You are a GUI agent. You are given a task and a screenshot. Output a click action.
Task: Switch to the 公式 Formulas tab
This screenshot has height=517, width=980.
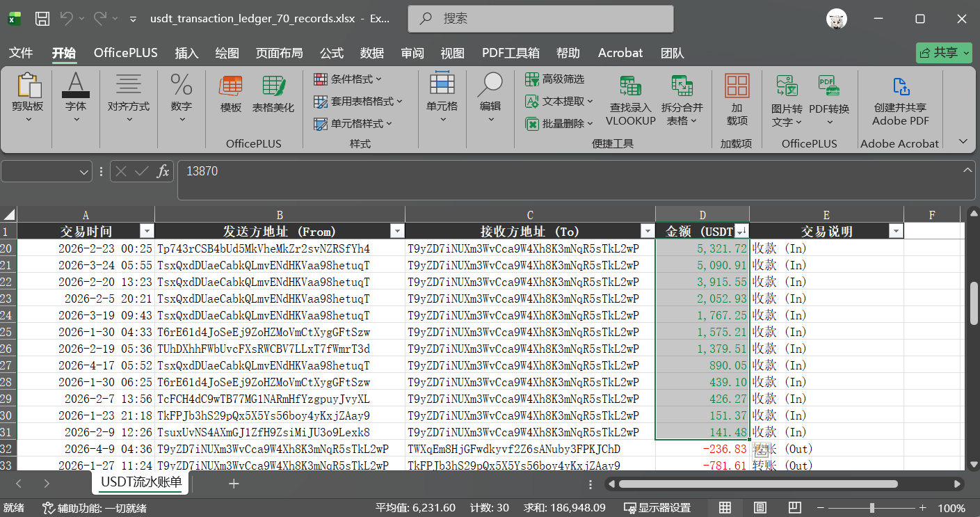pyautogui.click(x=332, y=53)
